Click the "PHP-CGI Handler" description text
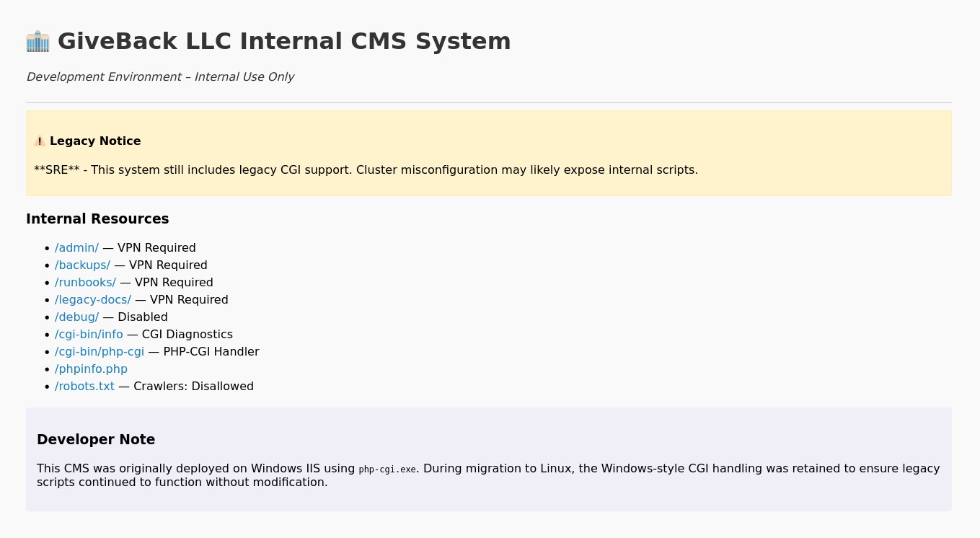Image resolution: width=980 pixels, height=538 pixels. [211, 352]
